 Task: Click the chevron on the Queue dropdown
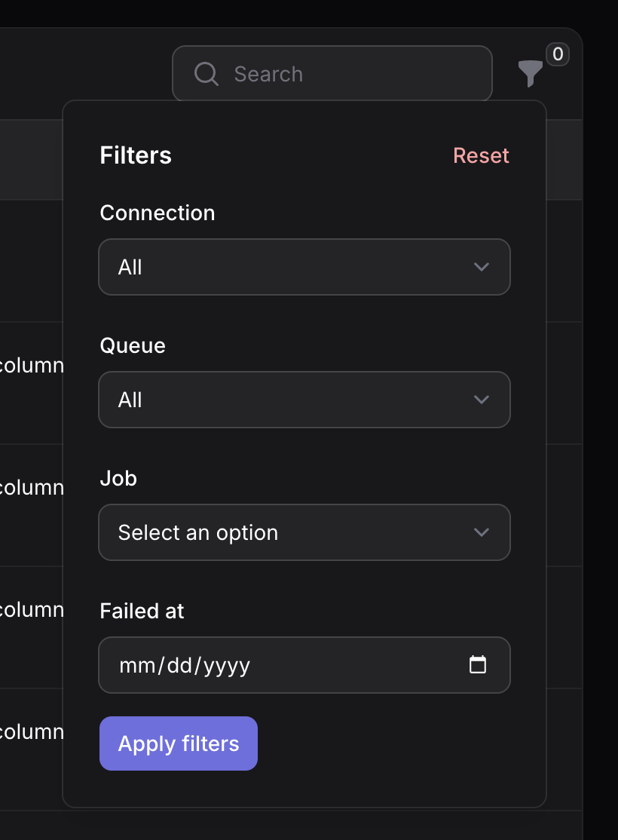point(482,400)
